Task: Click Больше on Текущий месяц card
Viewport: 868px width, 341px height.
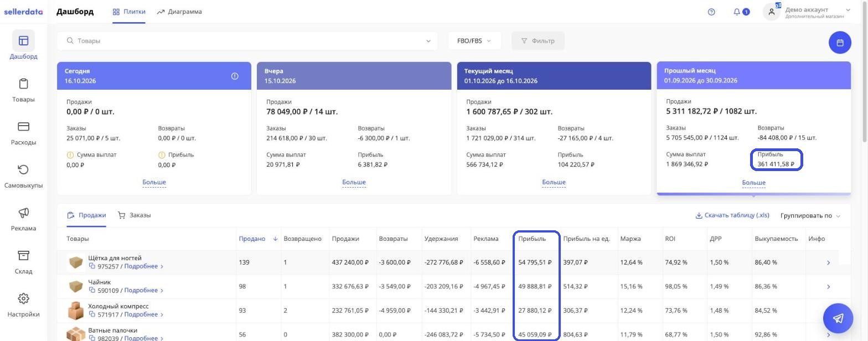Action: coord(554,182)
